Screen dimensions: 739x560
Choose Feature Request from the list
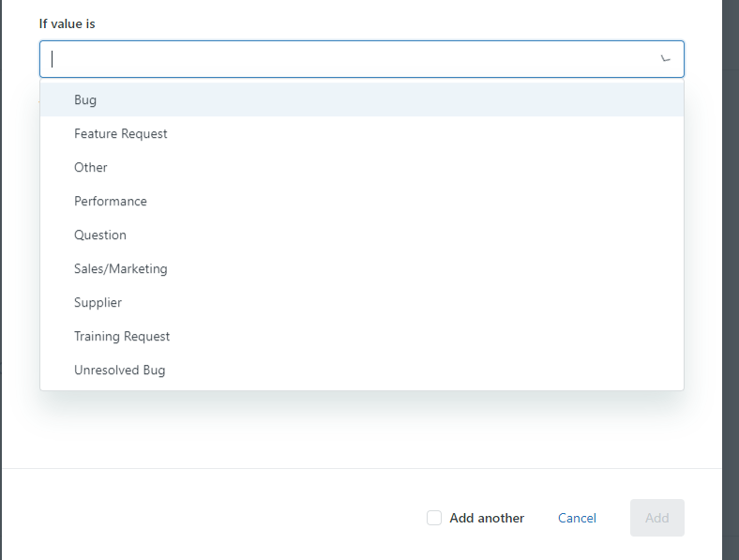(121, 134)
